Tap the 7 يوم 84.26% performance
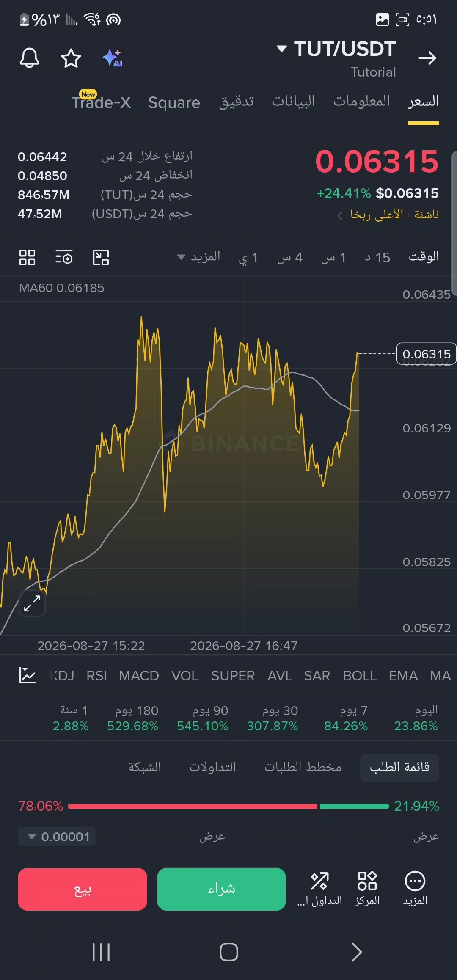 346,718
